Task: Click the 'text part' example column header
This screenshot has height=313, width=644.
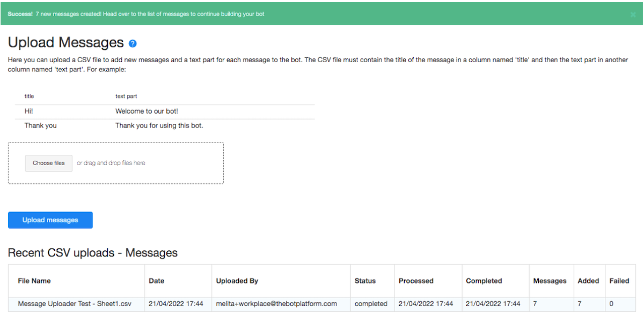Action: (x=126, y=96)
